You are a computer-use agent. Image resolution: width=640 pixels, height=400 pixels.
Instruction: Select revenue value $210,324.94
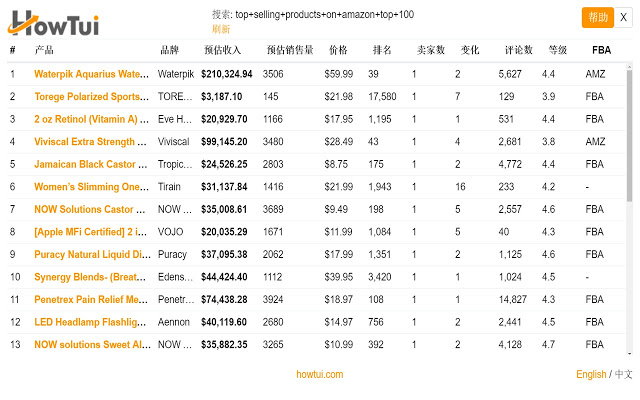click(227, 74)
